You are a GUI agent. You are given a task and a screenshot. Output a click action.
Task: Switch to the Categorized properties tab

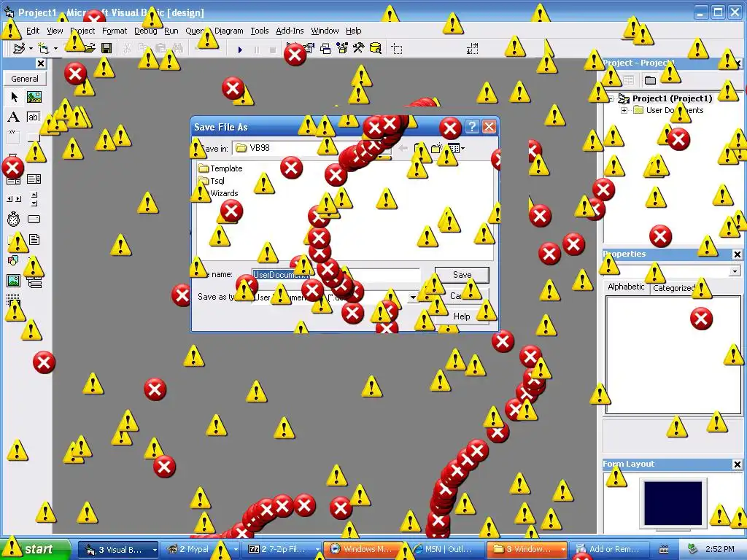pos(674,287)
